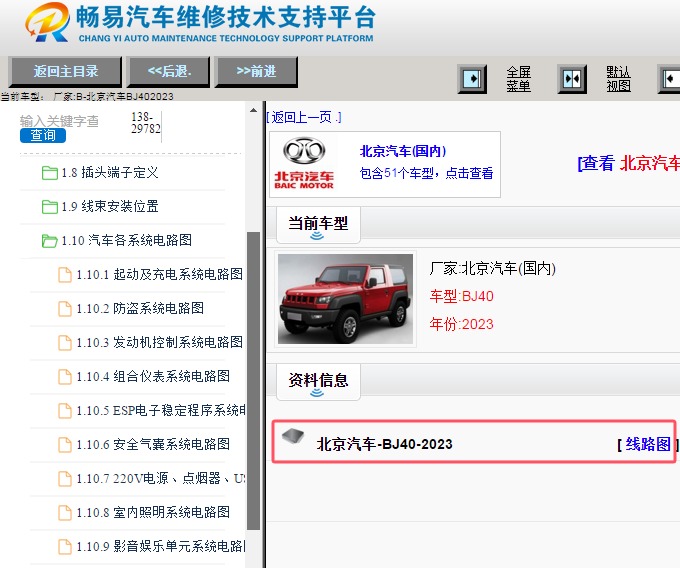Click the 查看 北京汽车 link at right
Viewport: 680px width, 568px height.
click(x=628, y=163)
